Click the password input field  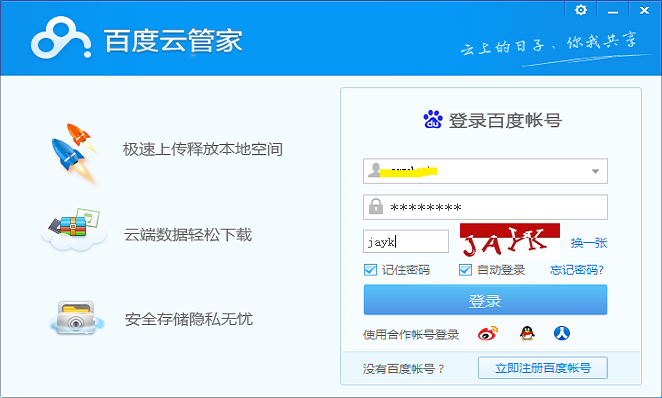pyautogui.click(x=485, y=207)
